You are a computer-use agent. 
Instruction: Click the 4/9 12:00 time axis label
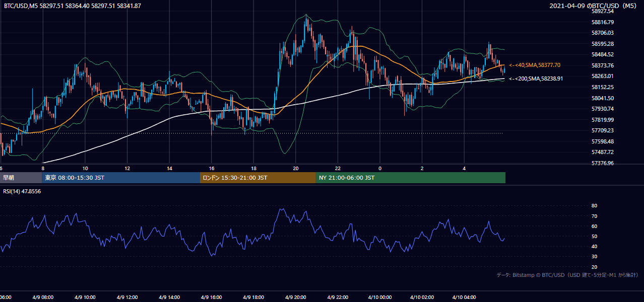coord(127,297)
